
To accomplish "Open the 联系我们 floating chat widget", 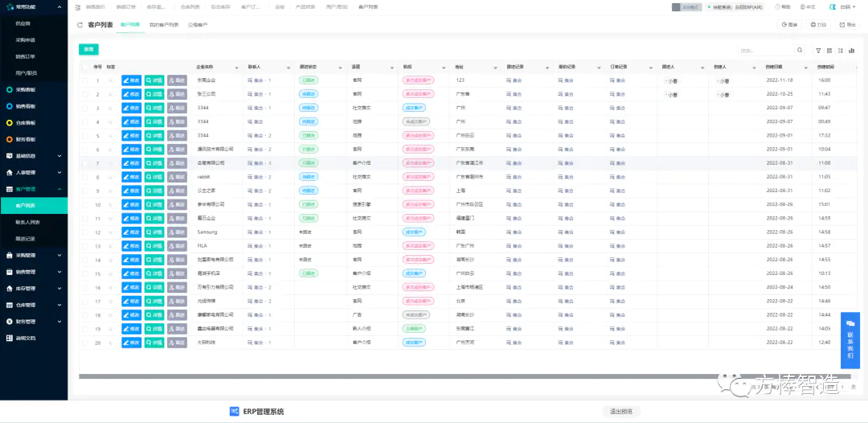I will [x=850, y=339].
